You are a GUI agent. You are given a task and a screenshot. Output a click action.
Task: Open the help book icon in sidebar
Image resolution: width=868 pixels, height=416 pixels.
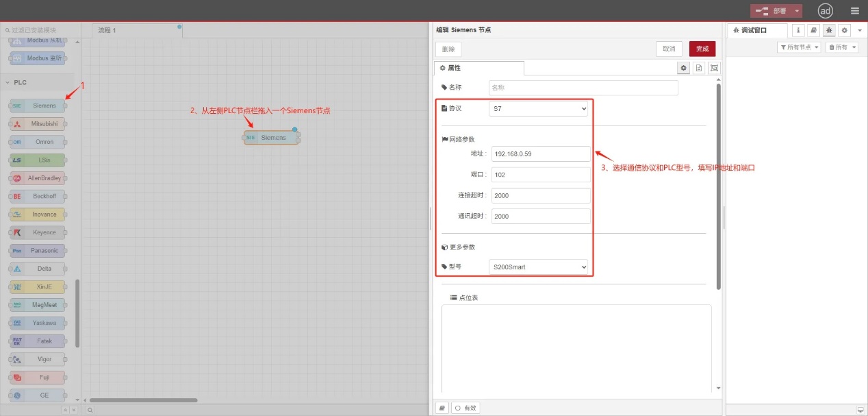813,30
